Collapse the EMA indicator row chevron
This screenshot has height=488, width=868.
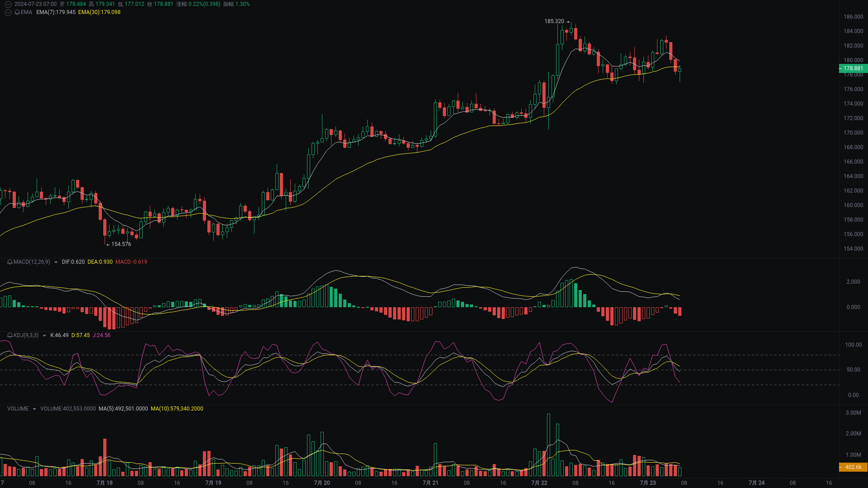(x=8, y=12)
